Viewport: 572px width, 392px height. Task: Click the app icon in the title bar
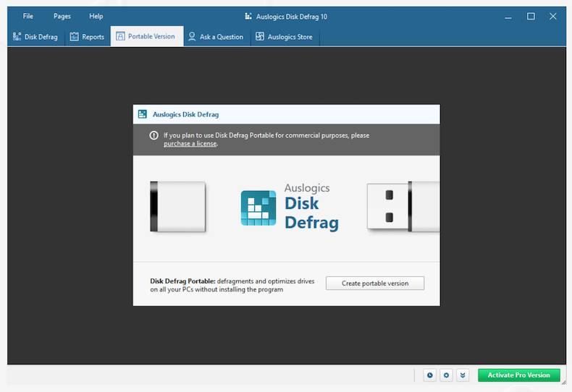click(x=248, y=17)
